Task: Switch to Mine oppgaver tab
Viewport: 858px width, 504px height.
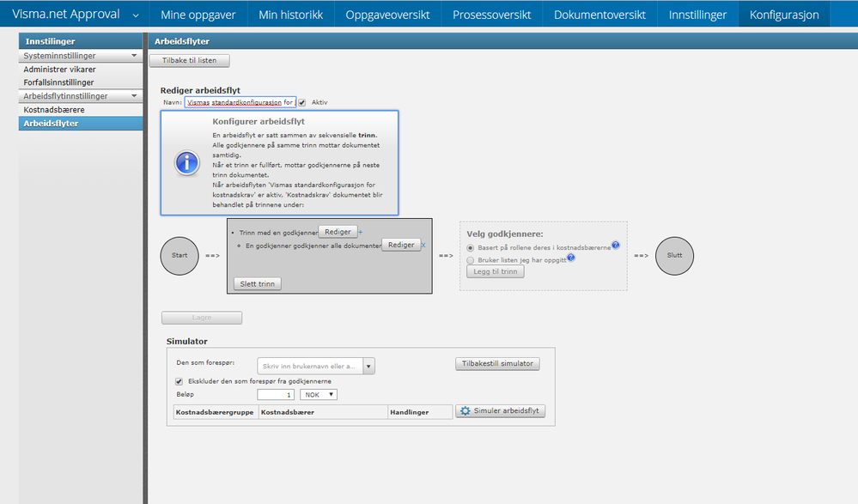Action: (198, 15)
